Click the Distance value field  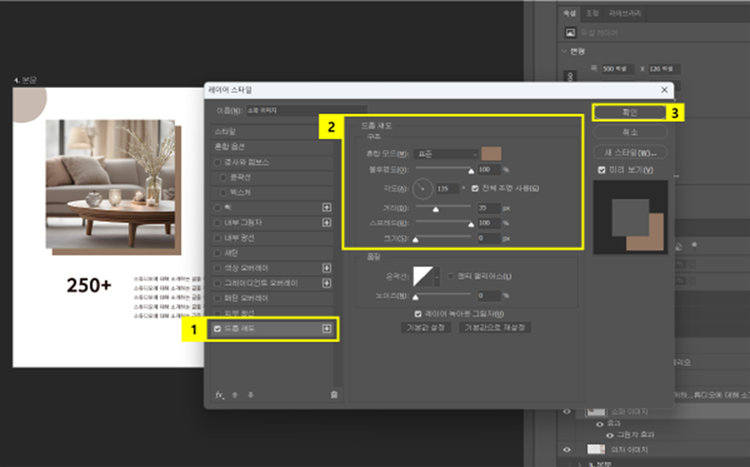tap(489, 208)
